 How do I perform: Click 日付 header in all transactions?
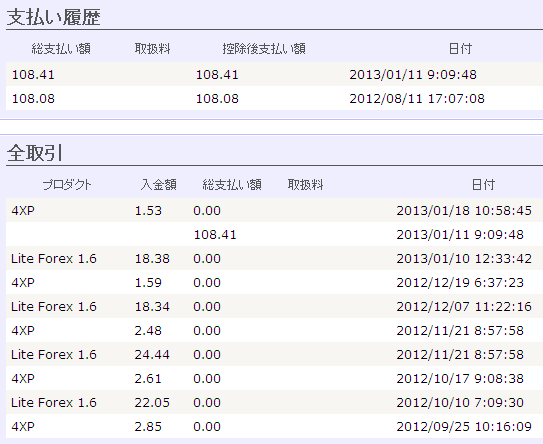pyautogui.click(x=483, y=185)
